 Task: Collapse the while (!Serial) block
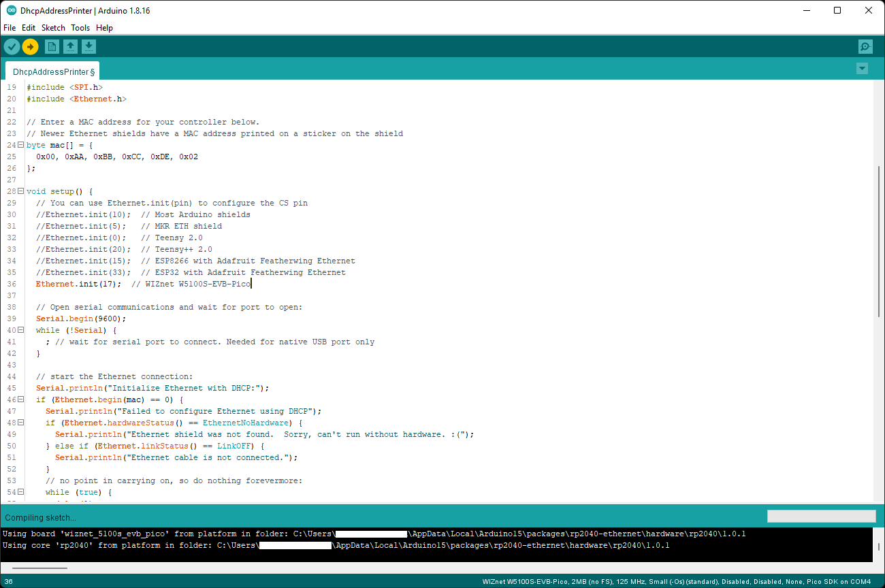tap(20, 330)
